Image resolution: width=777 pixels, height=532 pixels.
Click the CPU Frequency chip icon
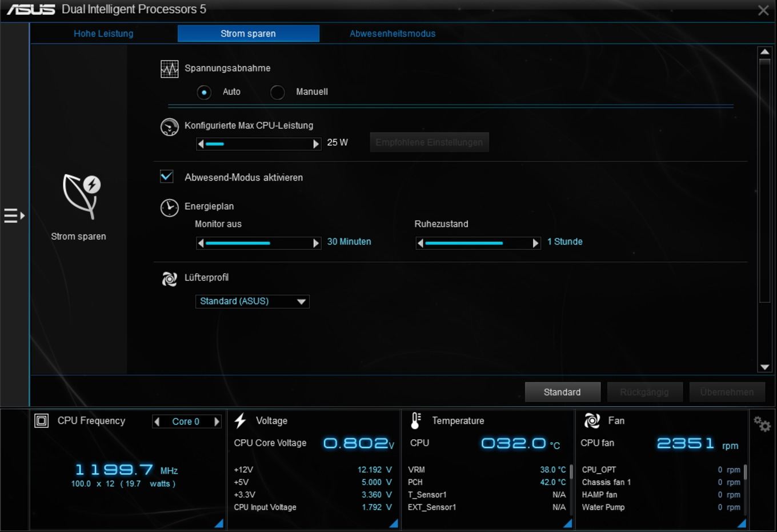tap(42, 421)
